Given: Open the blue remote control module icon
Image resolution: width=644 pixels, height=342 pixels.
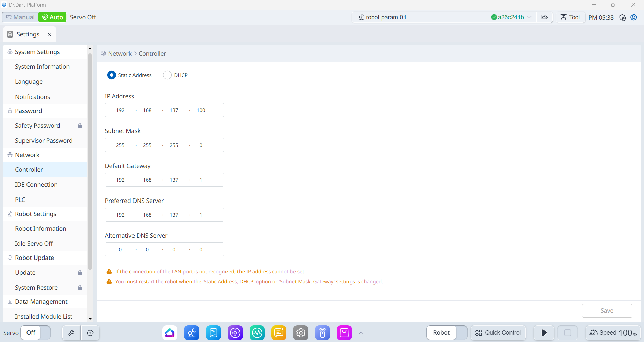Looking at the screenshot, I should pyautogui.click(x=323, y=333).
